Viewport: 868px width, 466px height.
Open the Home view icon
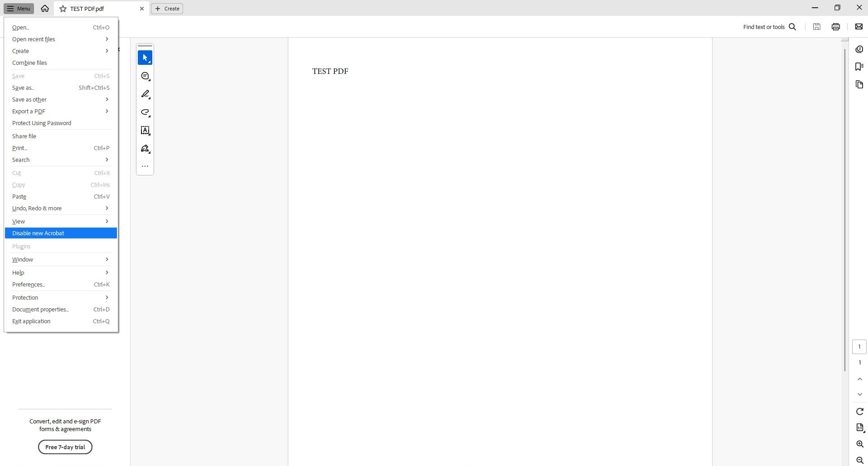click(x=45, y=9)
